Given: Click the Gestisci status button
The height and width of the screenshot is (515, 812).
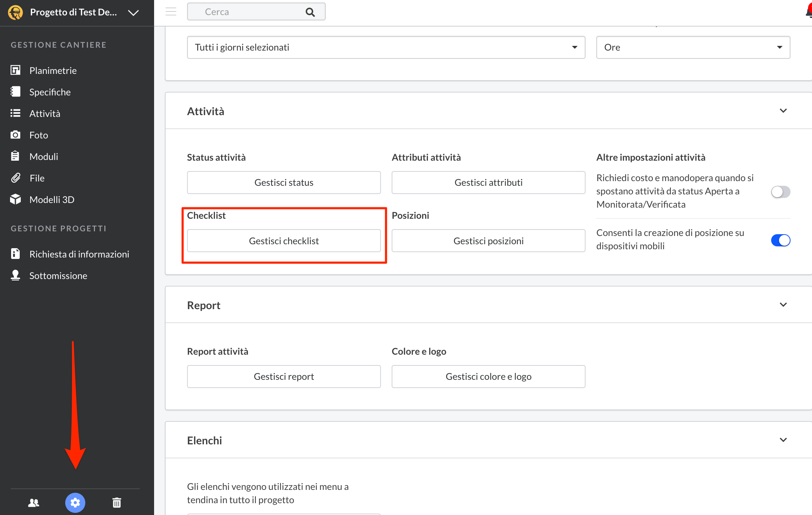Looking at the screenshot, I should pyautogui.click(x=284, y=183).
